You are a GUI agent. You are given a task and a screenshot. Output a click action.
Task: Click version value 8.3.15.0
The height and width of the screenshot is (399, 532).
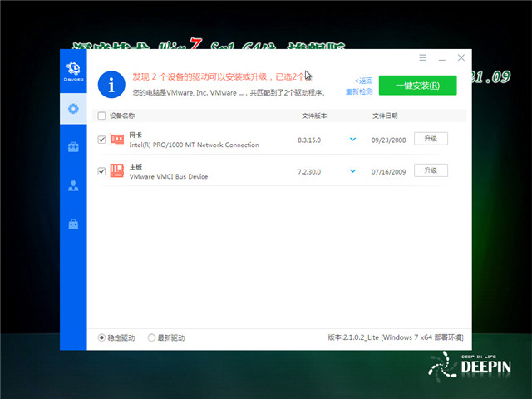[309, 140]
